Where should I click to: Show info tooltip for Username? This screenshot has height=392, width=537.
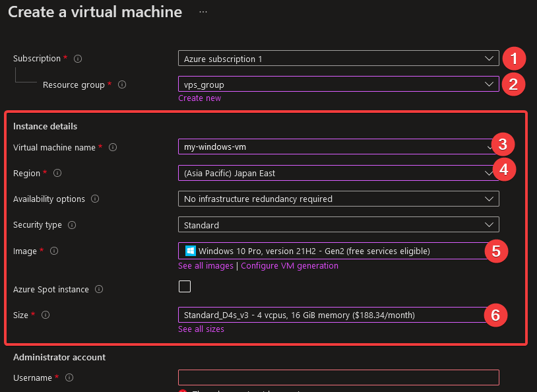[69, 377]
